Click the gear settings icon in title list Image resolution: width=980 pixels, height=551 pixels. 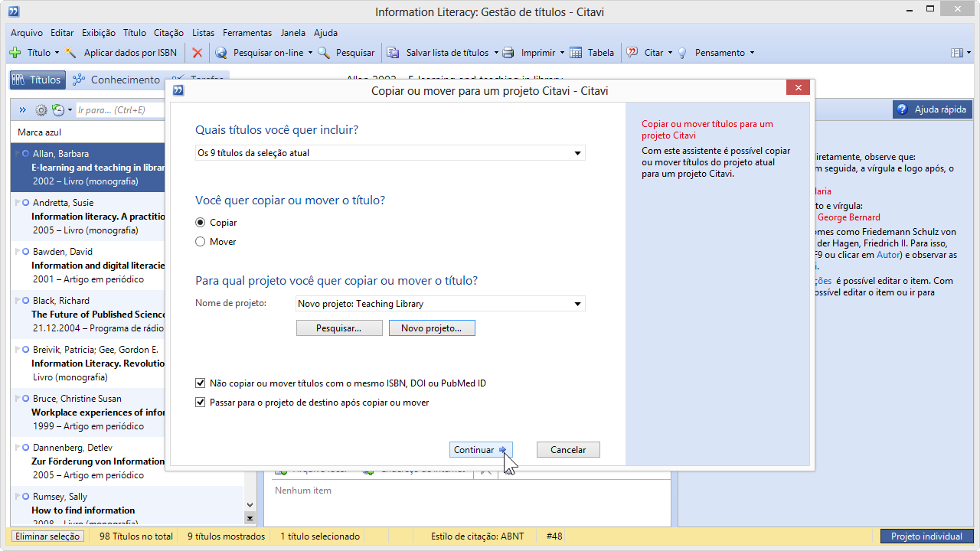click(x=41, y=110)
